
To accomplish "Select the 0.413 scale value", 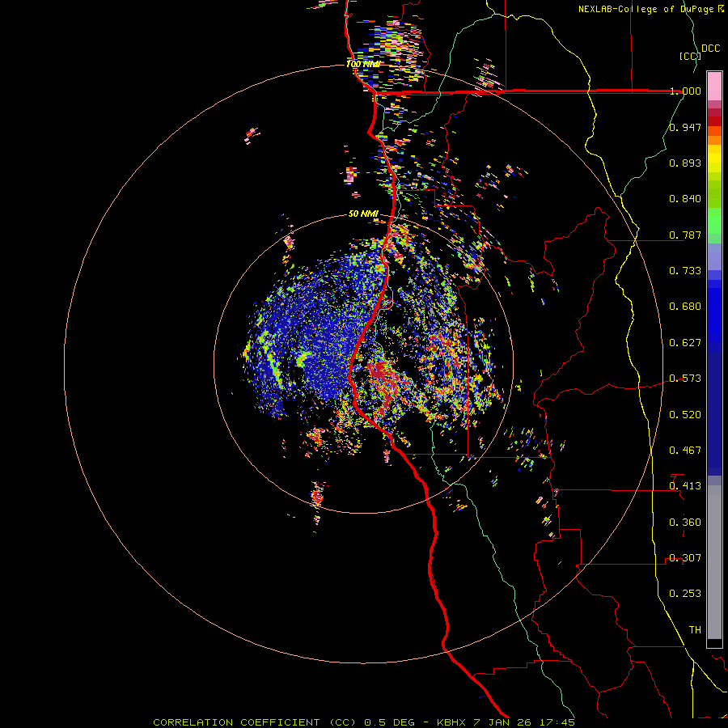I will point(685,486).
